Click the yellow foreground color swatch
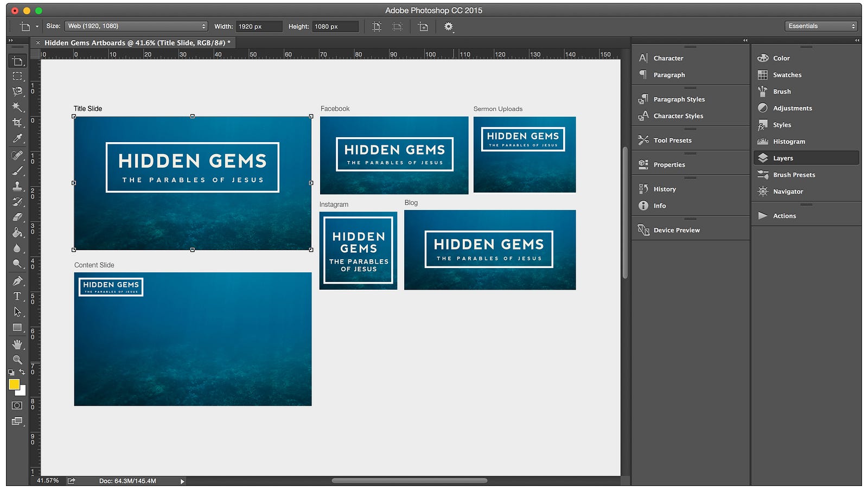 point(14,384)
